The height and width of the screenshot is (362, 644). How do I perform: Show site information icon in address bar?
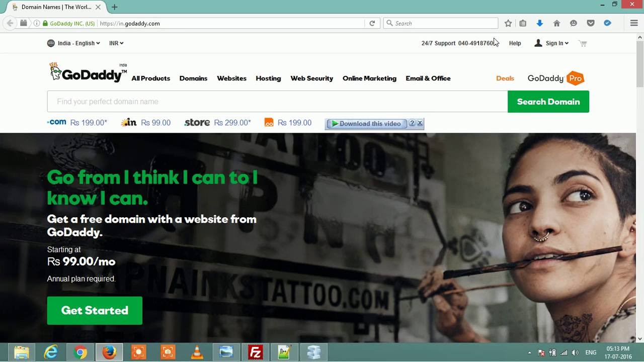click(x=37, y=23)
